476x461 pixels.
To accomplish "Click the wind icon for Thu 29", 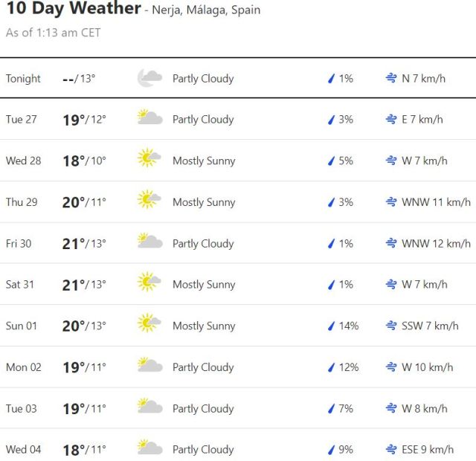I will tap(391, 202).
